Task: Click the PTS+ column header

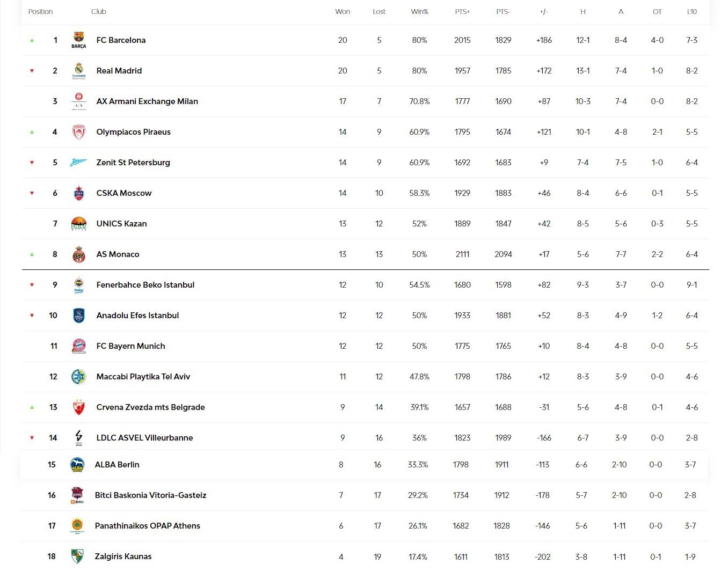Action: coord(462,11)
